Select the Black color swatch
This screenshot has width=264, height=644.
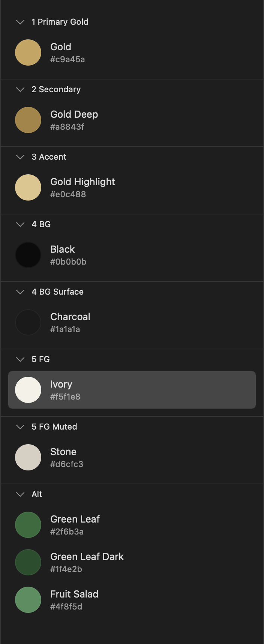pyautogui.click(x=28, y=255)
